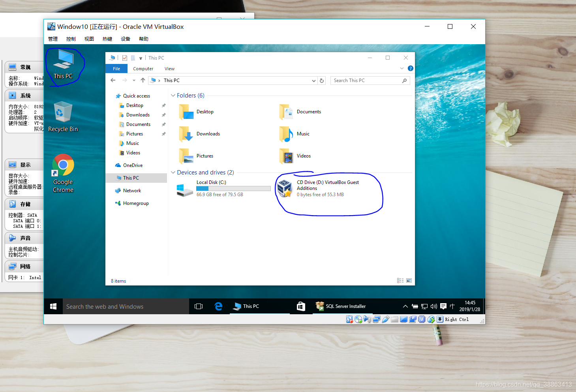Click the network adapters status icon
This screenshot has height=392, width=576.
[377, 319]
